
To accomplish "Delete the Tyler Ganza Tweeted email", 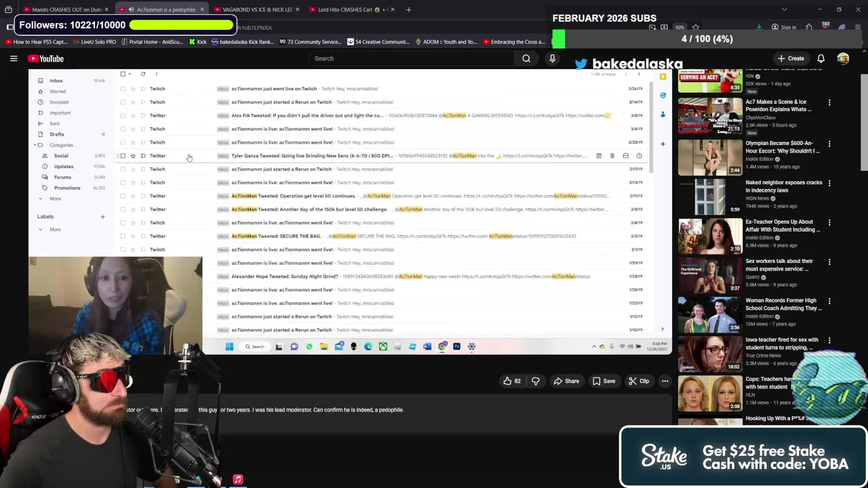I will click(612, 156).
